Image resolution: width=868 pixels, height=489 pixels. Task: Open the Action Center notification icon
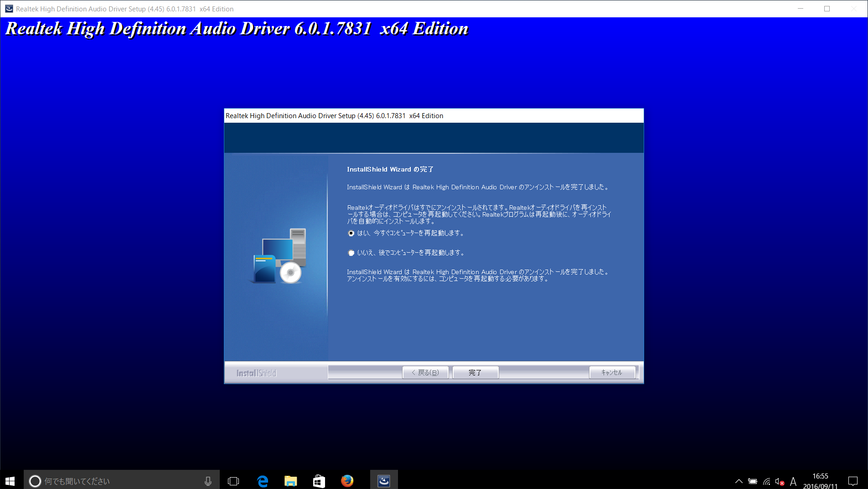pyautogui.click(x=853, y=481)
